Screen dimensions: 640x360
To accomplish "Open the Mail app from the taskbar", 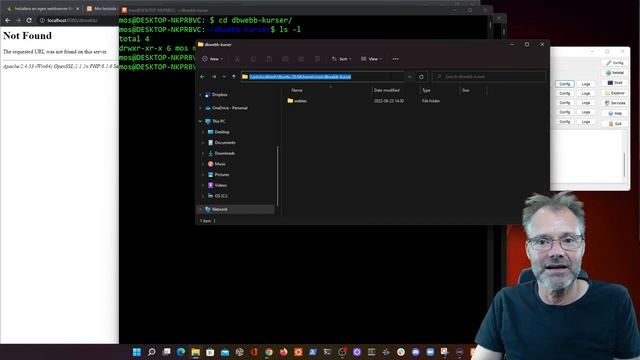I will pyautogui.click(x=225, y=352).
